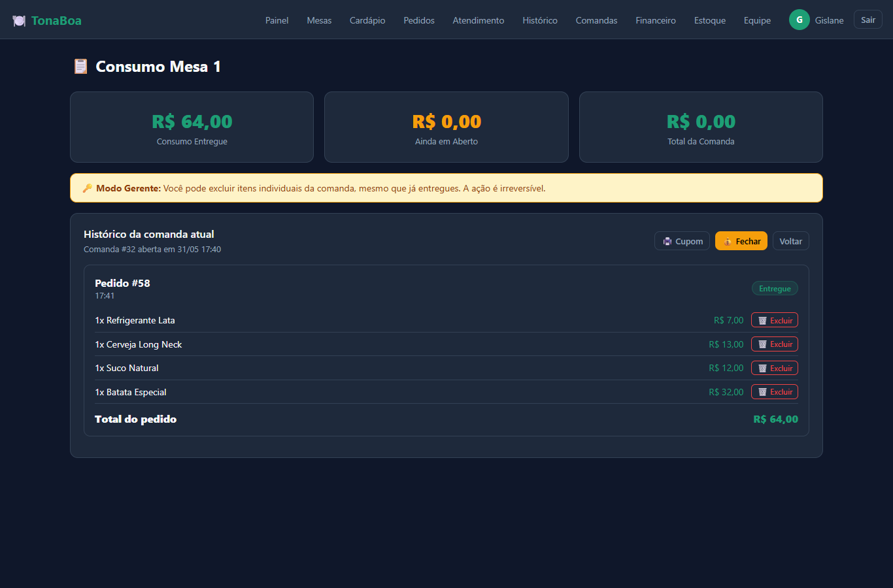Screen dimensions: 893x588
Task: Select the Consumo Entregue card
Action: coord(192,127)
